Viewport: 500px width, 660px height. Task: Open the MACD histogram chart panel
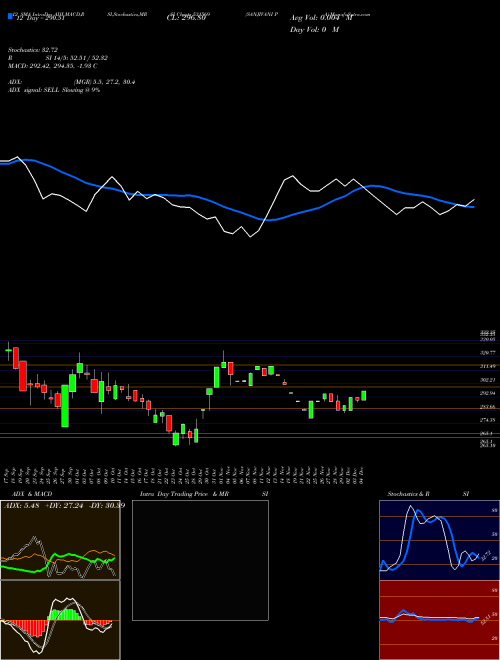coord(60,620)
